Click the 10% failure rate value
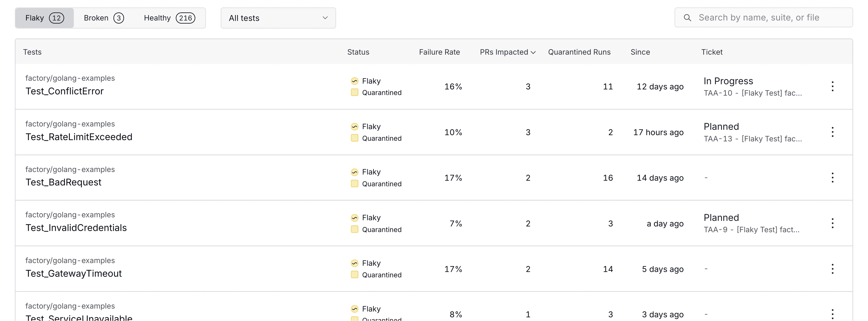The width and height of the screenshot is (868, 321). (453, 132)
